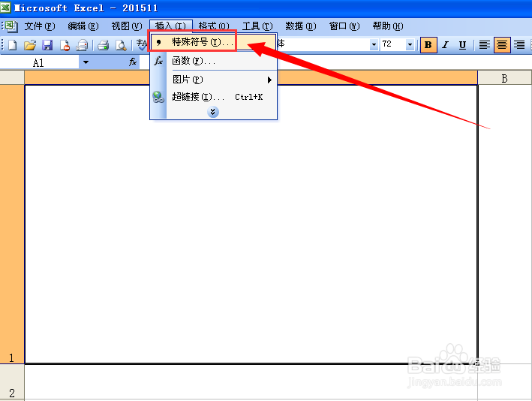Toggle Underline formatting button
Screen dimensions: 532x401
pos(462,45)
